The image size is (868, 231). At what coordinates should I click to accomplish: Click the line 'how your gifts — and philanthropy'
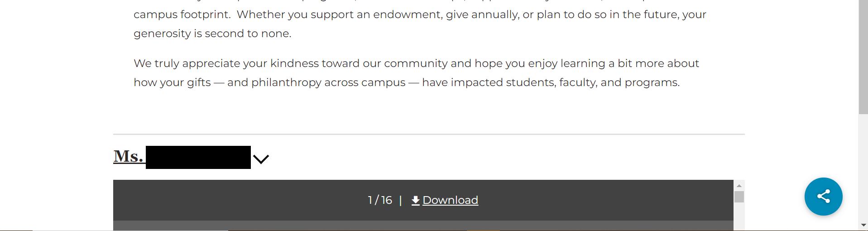[x=407, y=82]
